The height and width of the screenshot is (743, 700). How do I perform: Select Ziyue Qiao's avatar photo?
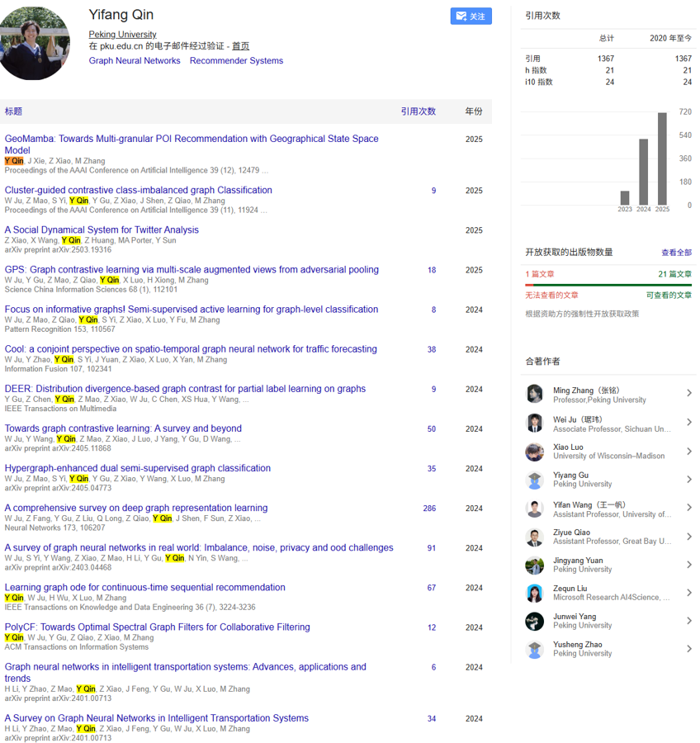coord(535,537)
